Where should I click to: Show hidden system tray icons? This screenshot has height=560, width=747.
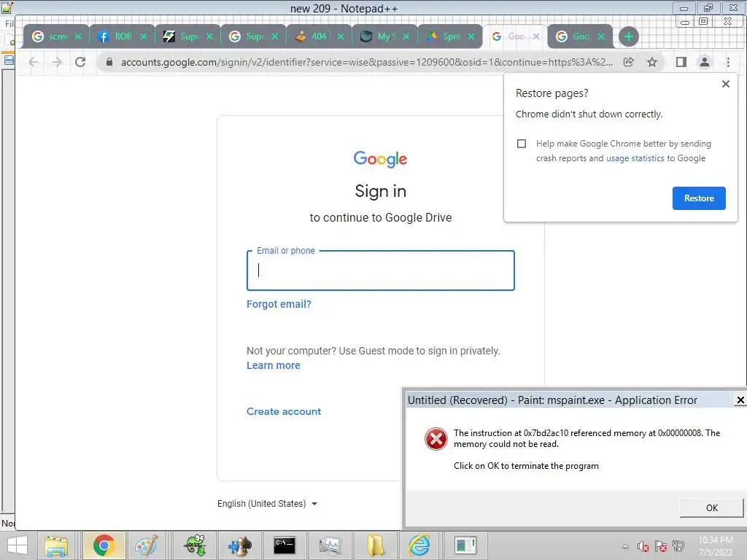625,546
